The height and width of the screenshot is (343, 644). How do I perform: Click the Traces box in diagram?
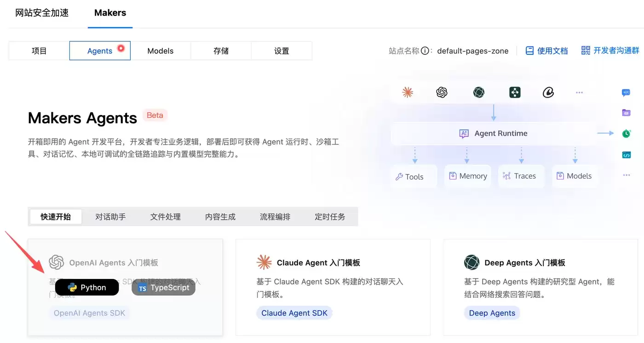click(521, 176)
